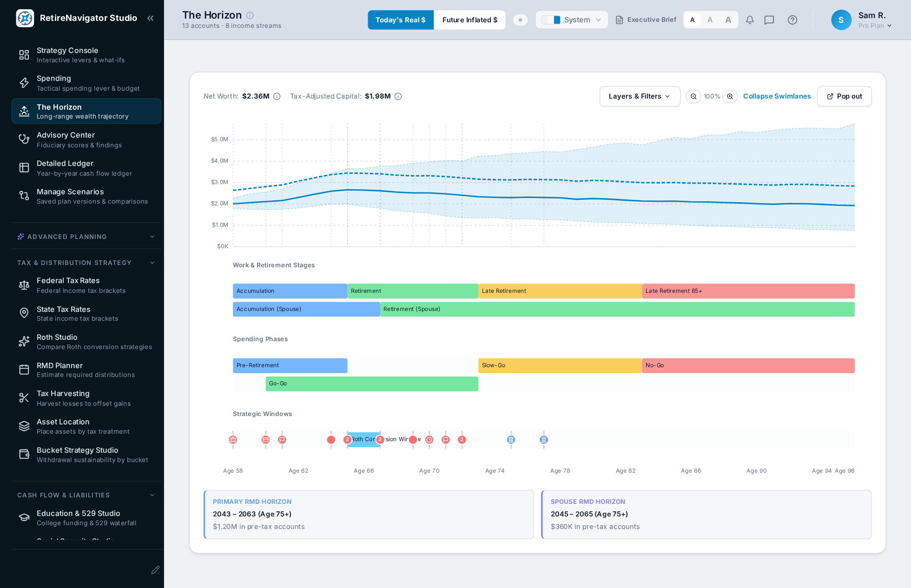Image resolution: width=911 pixels, height=588 pixels.
Task: Select the large font size A
Action: click(728, 20)
